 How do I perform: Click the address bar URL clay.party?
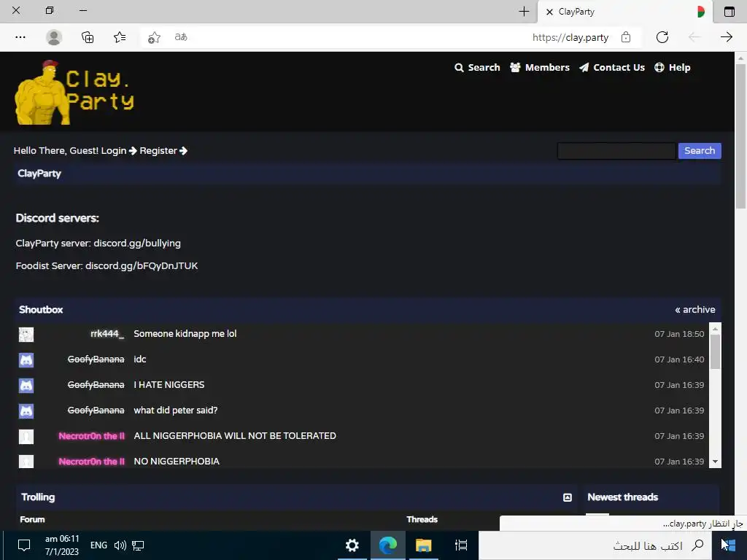click(x=570, y=37)
